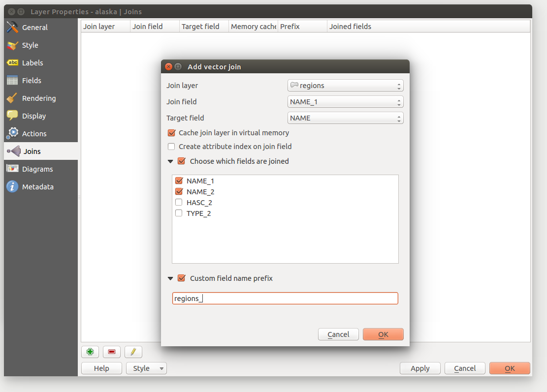Enable Create attribute index on join field
The width and height of the screenshot is (547, 392).
pyautogui.click(x=172, y=147)
